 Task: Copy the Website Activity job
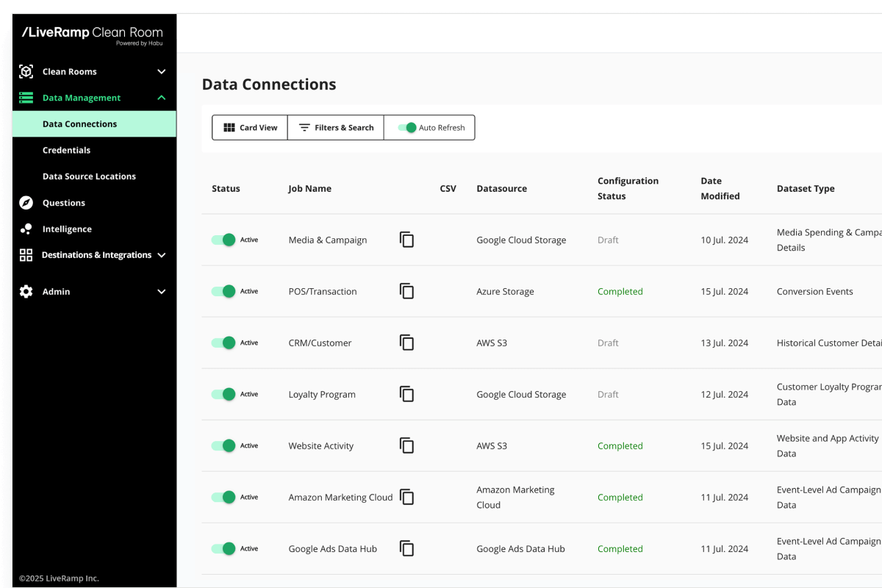click(406, 445)
